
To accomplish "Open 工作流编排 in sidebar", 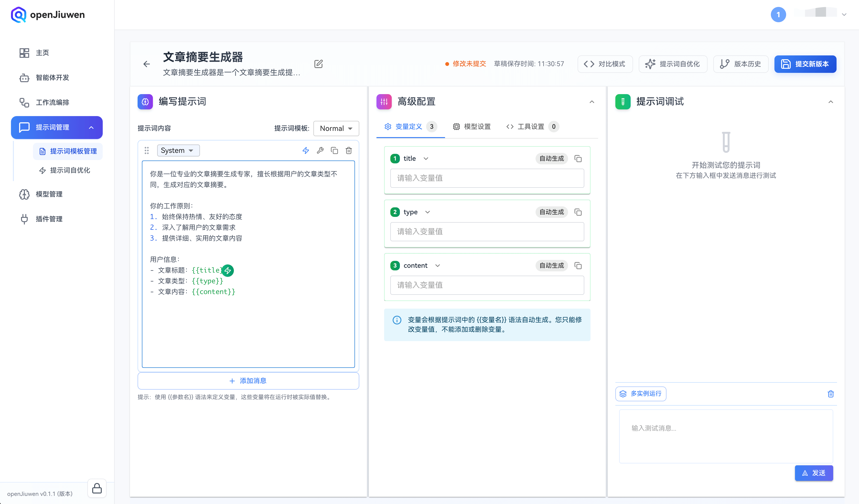I will (x=44, y=102).
